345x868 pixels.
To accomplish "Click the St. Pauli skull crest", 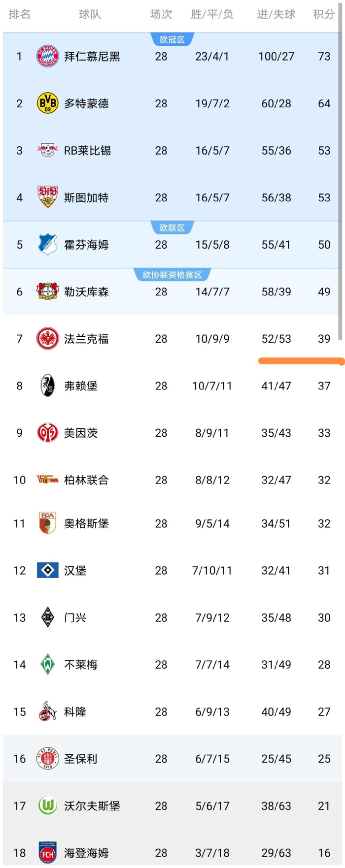I will pyautogui.click(x=47, y=759).
